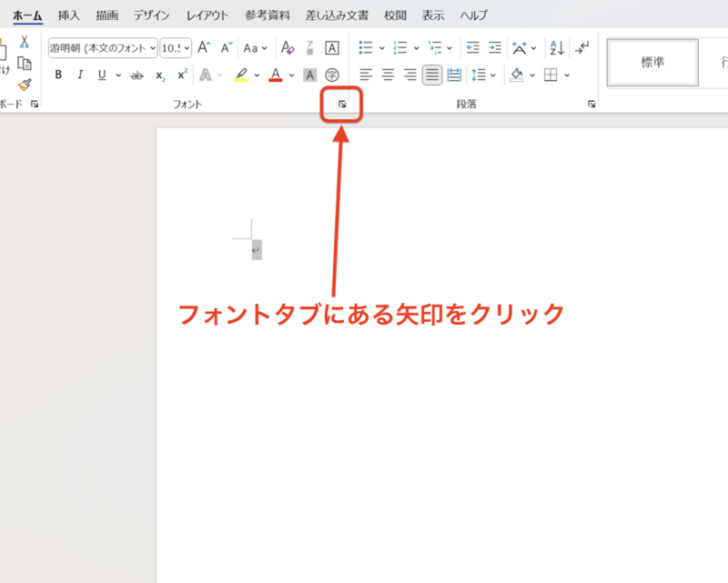The height and width of the screenshot is (583, 728).
Task: Expand shading color dropdown arrow
Action: [532, 75]
